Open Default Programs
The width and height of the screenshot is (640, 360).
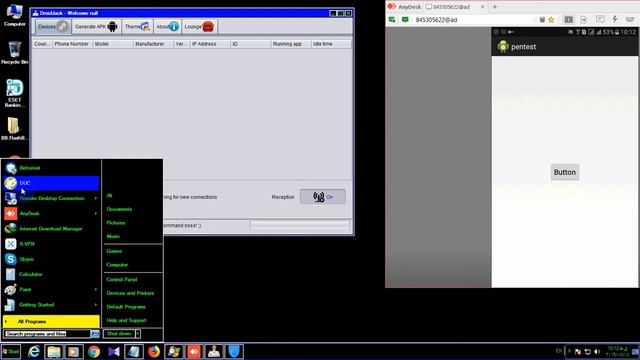[126, 307]
